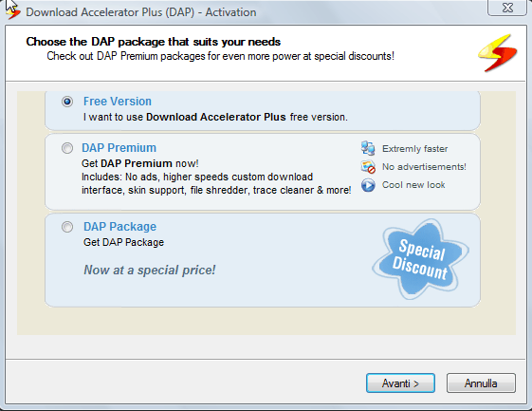Screen dimensions: 532x411
Task: Click the 'Now at a special price!' text
Action: 150,270
